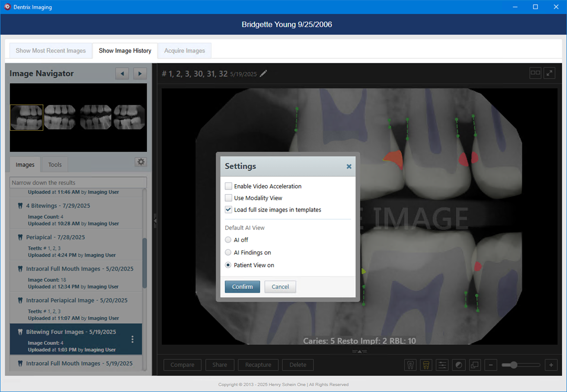Switch to side-by-side dual view layout

pyautogui.click(x=535, y=73)
